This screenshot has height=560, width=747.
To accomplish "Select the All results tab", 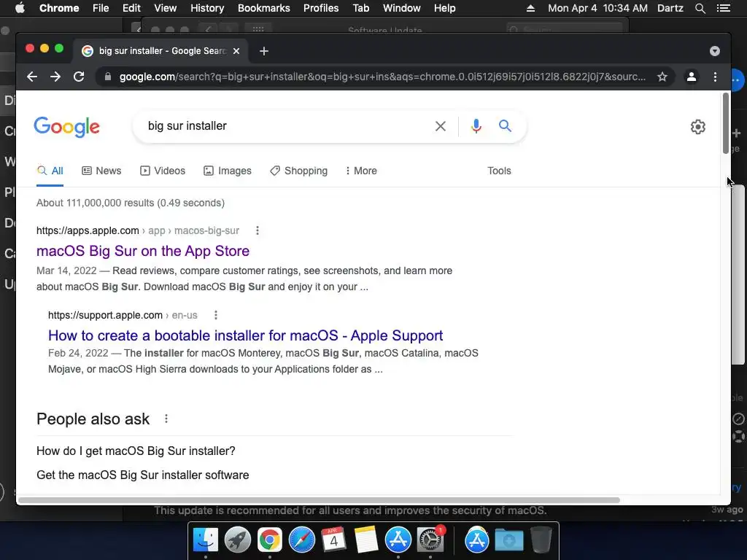I will tap(50, 171).
